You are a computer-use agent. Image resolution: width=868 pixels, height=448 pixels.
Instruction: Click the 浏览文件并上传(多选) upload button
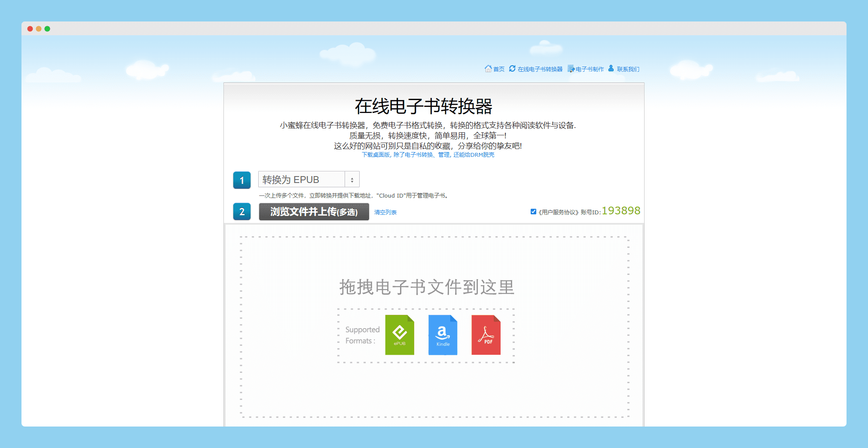click(314, 212)
